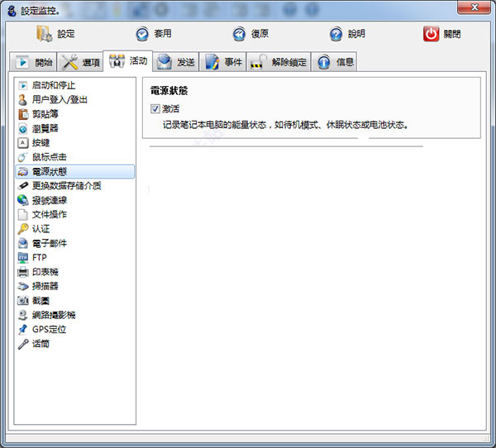
Task: Switch to the 解除鎖定 tab
Action: (279, 62)
